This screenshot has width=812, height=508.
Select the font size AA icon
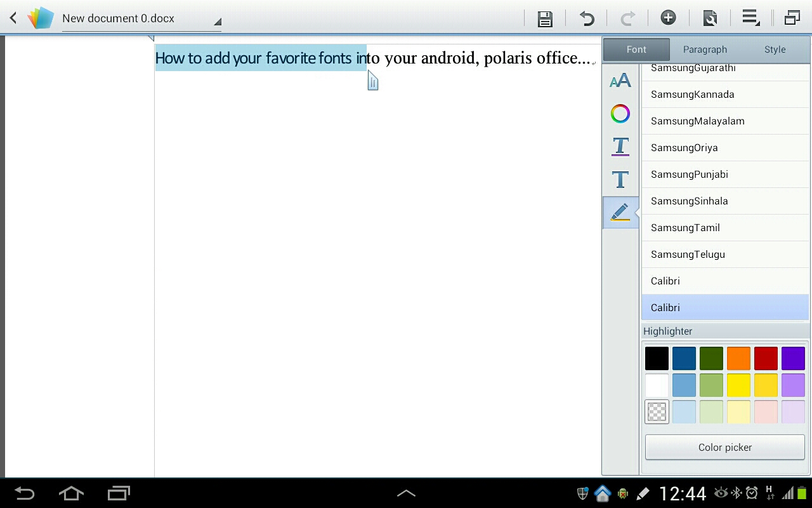point(620,81)
